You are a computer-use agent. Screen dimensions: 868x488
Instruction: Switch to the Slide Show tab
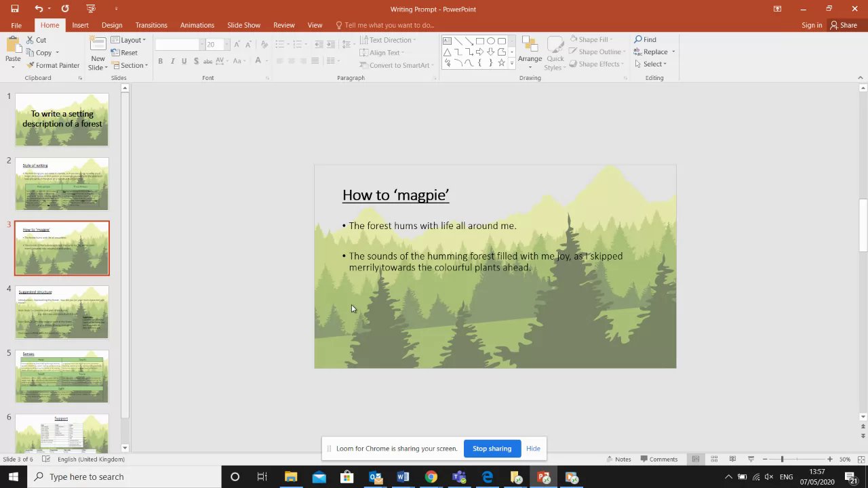tap(243, 25)
